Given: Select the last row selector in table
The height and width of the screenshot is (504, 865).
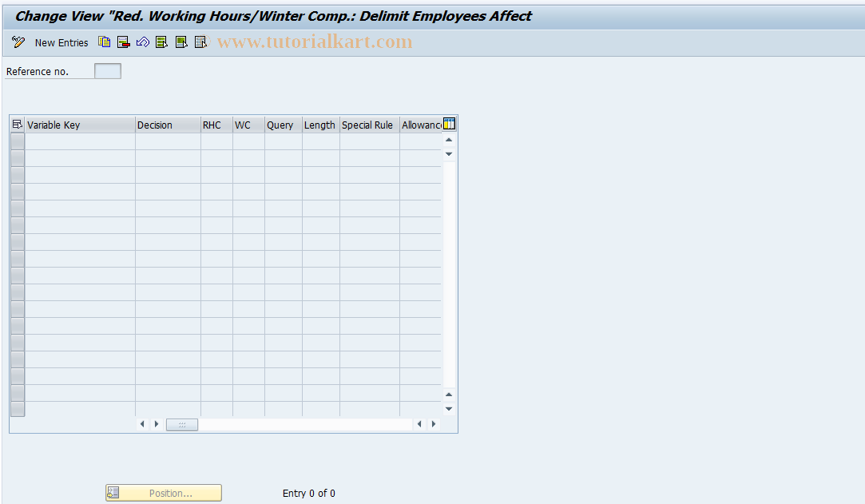Looking at the screenshot, I should pyautogui.click(x=18, y=409).
